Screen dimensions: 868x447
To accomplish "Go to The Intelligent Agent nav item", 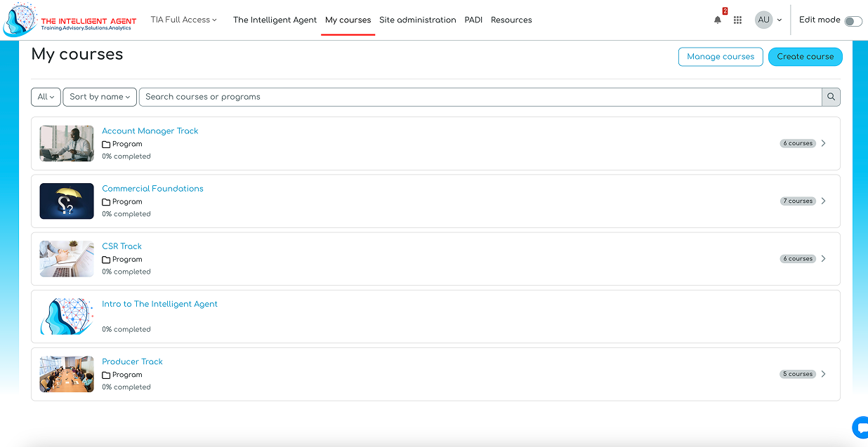I will [275, 20].
